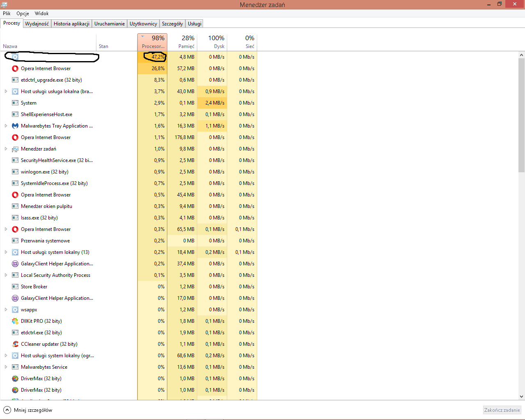Click the ShellExperienseHost.exe process icon
This screenshot has width=525, height=420.
pos(15,114)
